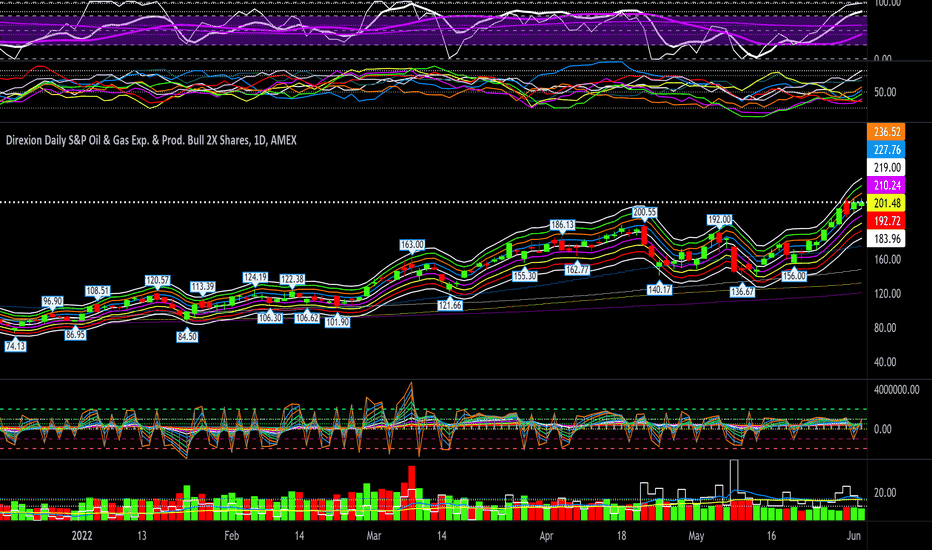Select the 74.13 pivot low label

(x=15, y=345)
